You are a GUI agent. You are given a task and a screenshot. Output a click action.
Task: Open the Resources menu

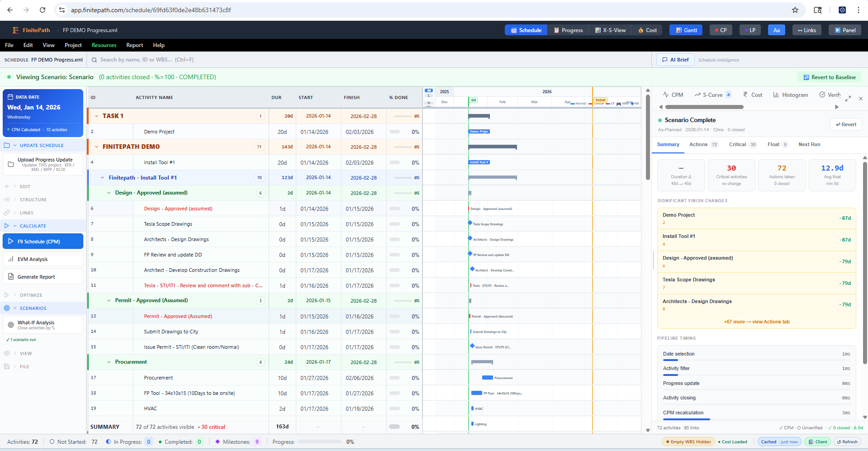tap(104, 45)
